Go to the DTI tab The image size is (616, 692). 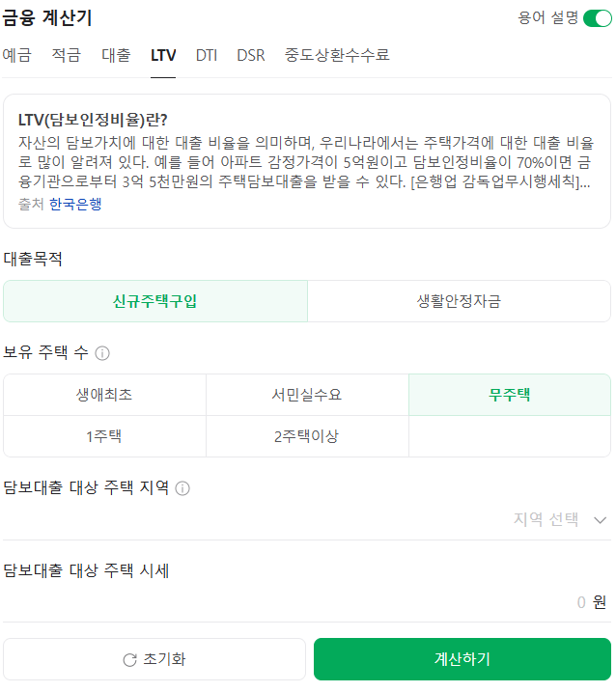click(207, 55)
